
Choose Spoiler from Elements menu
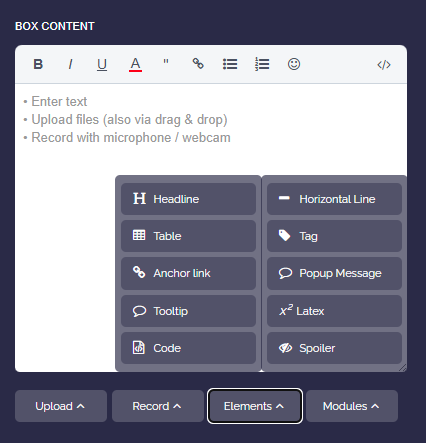[334, 348]
